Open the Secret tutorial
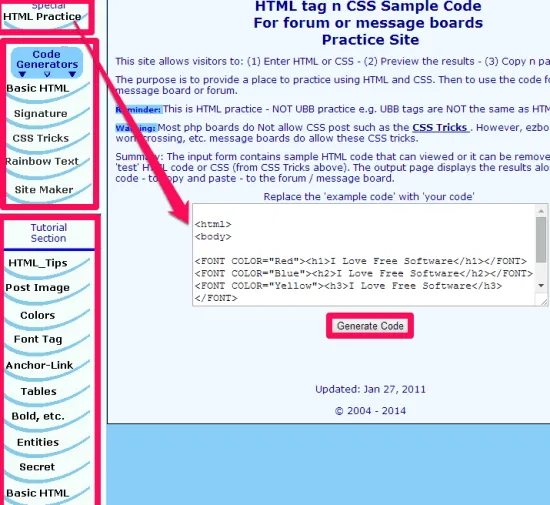The width and height of the screenshot is (550, 505). (37, 467)
